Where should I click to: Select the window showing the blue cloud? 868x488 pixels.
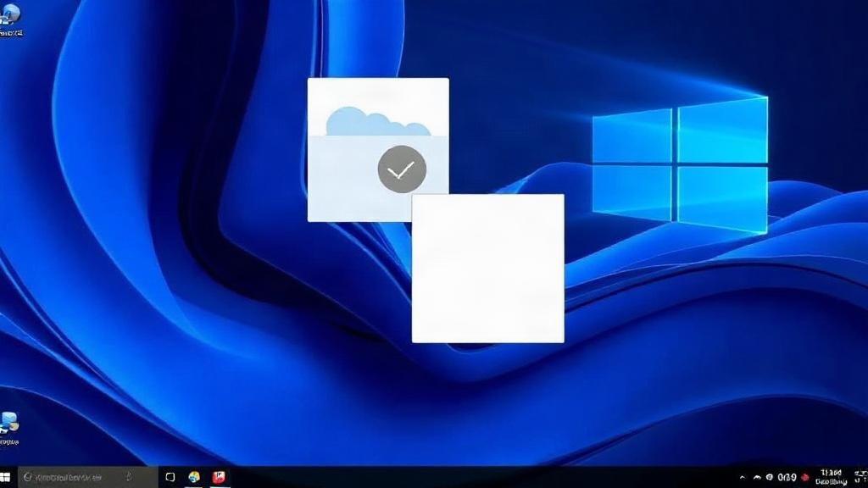click(x=378, y=149)
